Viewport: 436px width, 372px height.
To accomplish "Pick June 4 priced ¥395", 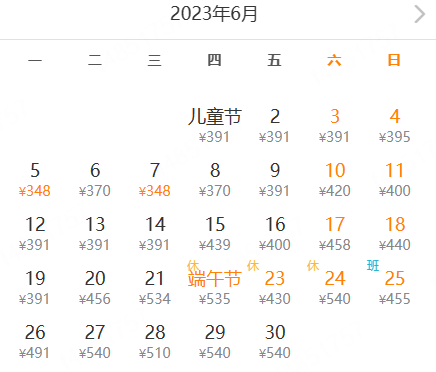I will 395,126.
